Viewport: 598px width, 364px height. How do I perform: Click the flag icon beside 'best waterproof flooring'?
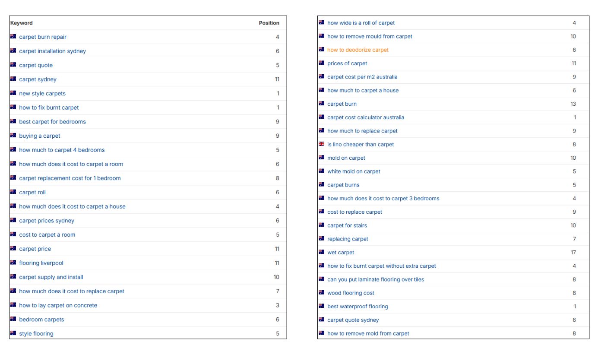click(x=321, y=306)
